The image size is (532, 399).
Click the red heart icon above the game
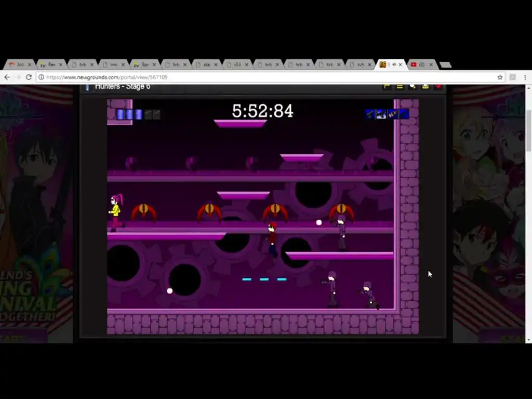438,87
